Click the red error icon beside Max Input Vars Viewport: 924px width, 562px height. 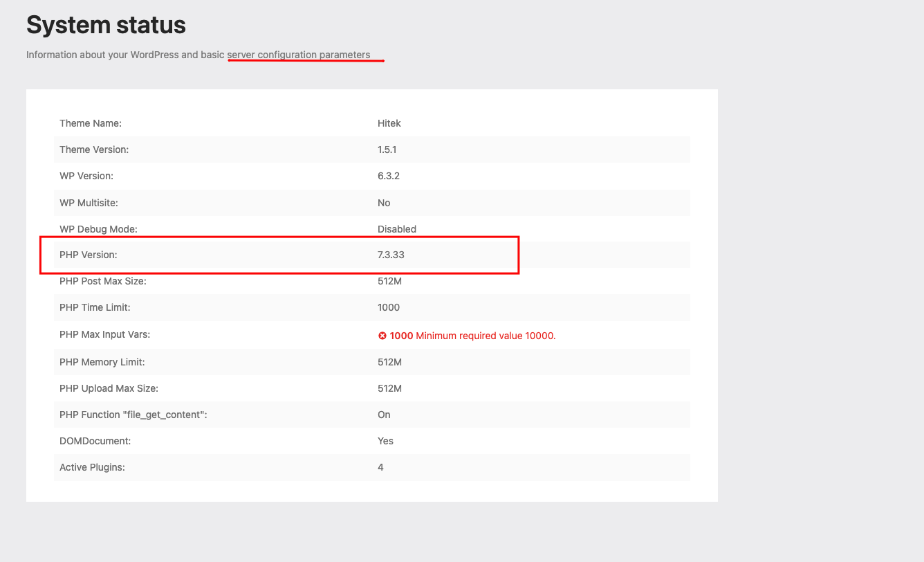point(382,336)
